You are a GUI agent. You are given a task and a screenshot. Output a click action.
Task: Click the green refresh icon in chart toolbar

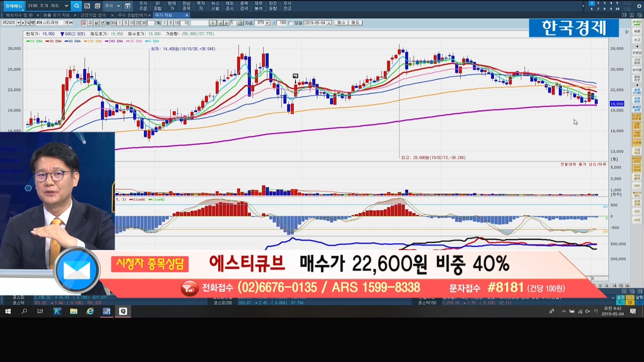coord(213,23)
